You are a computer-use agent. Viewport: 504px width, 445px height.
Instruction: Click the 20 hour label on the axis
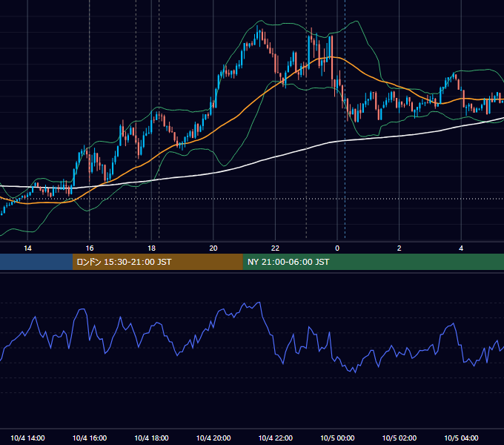point(213,248)
